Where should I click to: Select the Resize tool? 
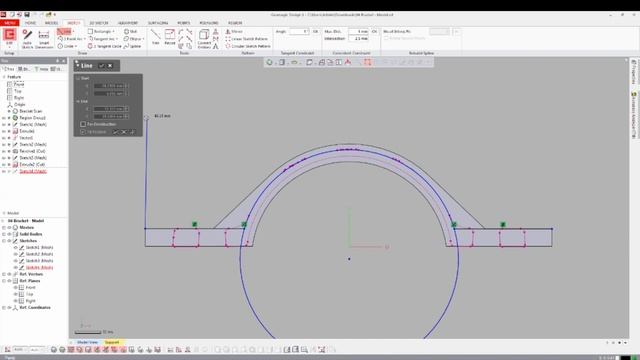click(170, 37)
